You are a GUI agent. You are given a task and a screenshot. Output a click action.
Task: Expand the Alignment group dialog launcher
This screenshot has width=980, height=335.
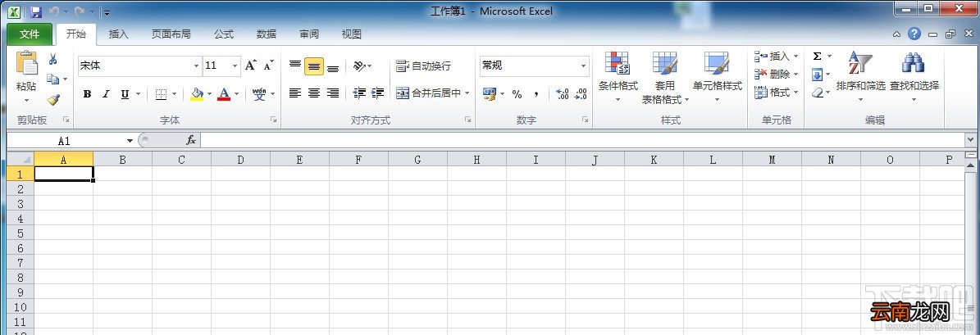coord(467,120)
